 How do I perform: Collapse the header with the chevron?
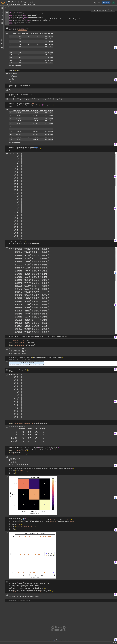coord(115,7)
